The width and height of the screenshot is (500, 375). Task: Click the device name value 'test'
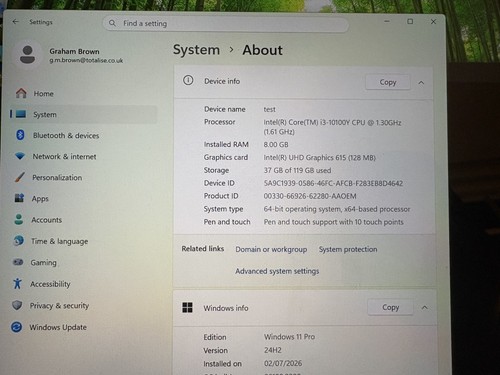point(269,109)
